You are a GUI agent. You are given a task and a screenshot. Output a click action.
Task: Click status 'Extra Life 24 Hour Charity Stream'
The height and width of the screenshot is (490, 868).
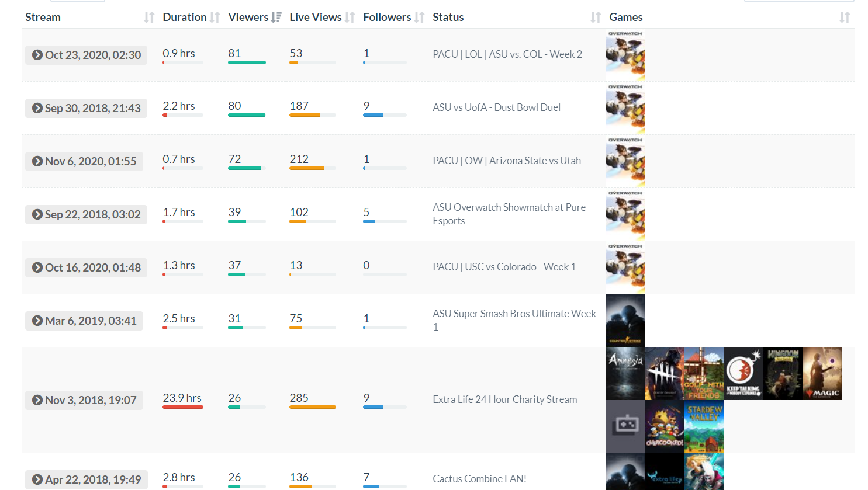[505, 399]
